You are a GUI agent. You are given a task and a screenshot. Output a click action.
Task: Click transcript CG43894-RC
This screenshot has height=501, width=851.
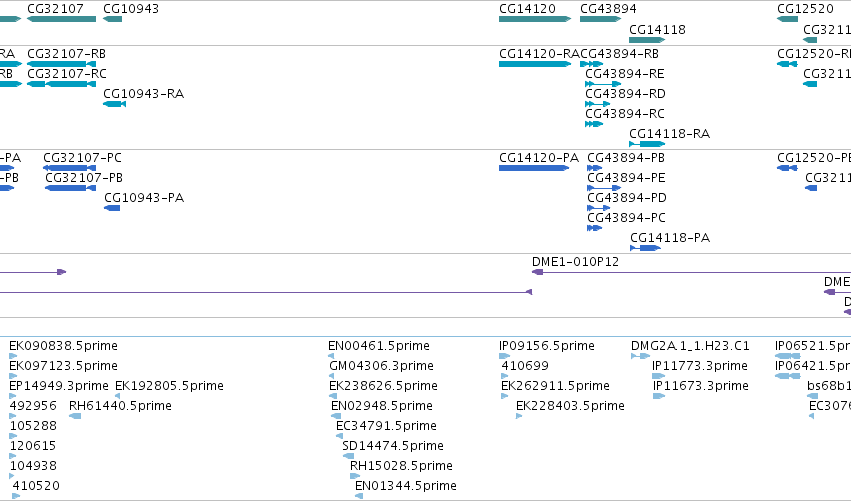[594, 124]
